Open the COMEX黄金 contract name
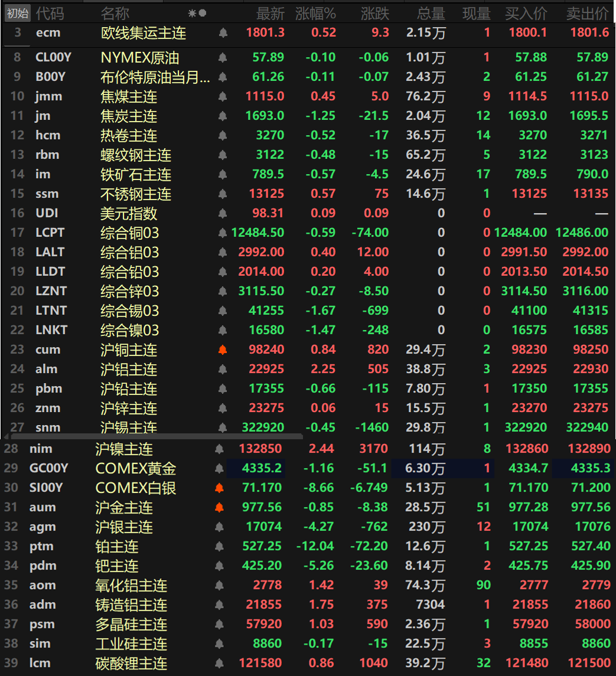The height and width of the screenshot is (676, 616). 136,469
